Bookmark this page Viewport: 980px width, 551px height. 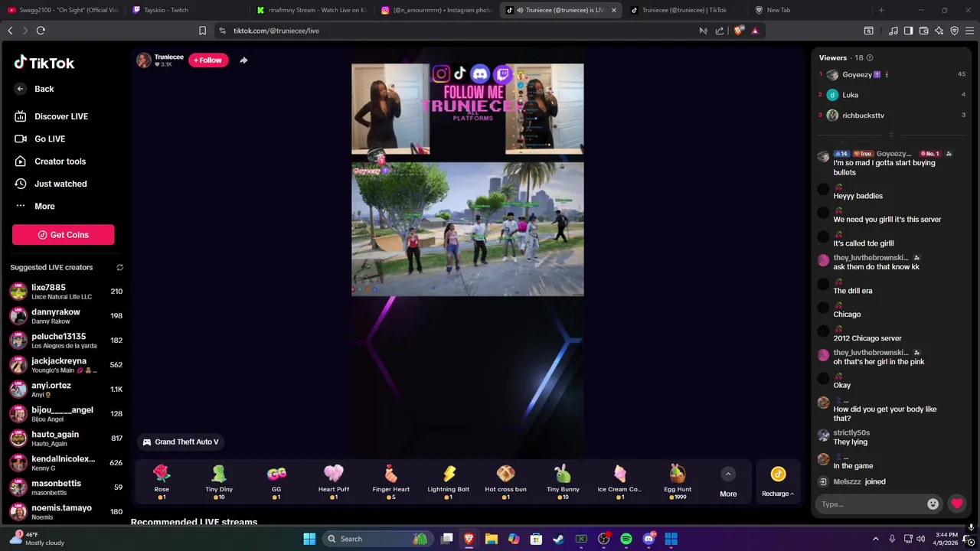(202, 31)
